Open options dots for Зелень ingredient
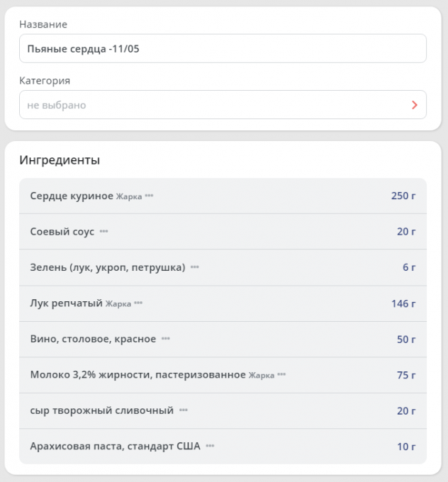Screen dimensions: 448x482 pyautogui.click(x=195, y=268)
